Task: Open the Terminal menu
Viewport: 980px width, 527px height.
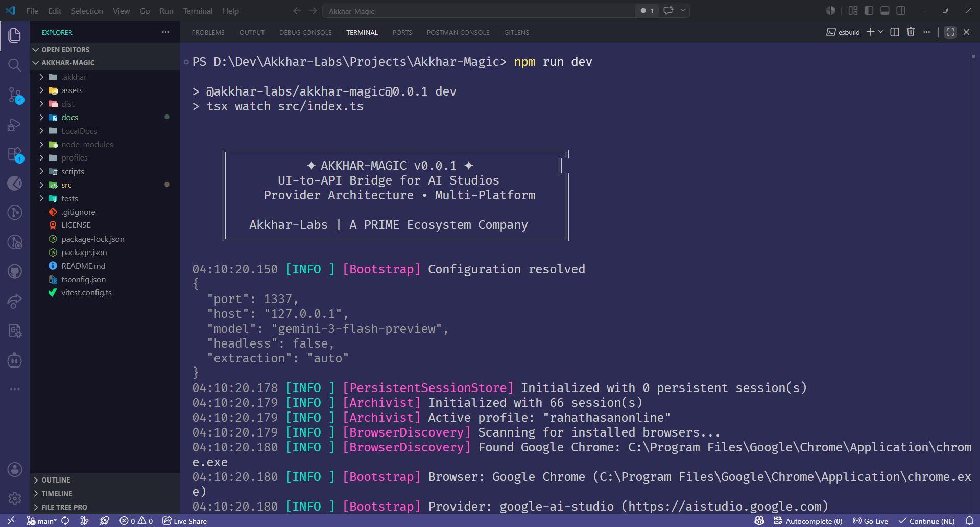Action: (198, 11)
